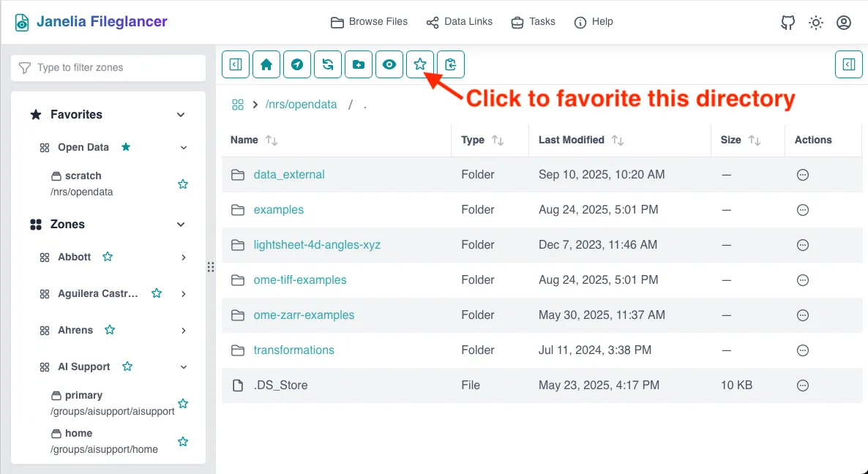Collapse the Favorites section
This screenshot has height=474, width=868.
[x=181, y=115]
